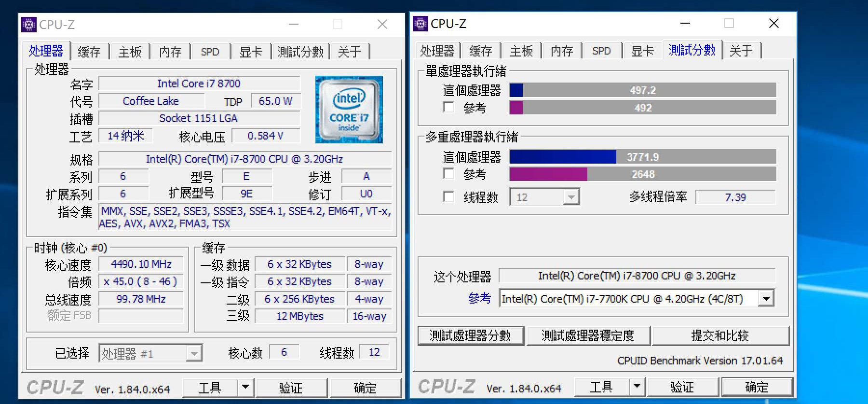Click 測試處理器分數 benchmark button
Image resolution: width=868 pixels, height=404 pixels.
[x=471, y=335]
